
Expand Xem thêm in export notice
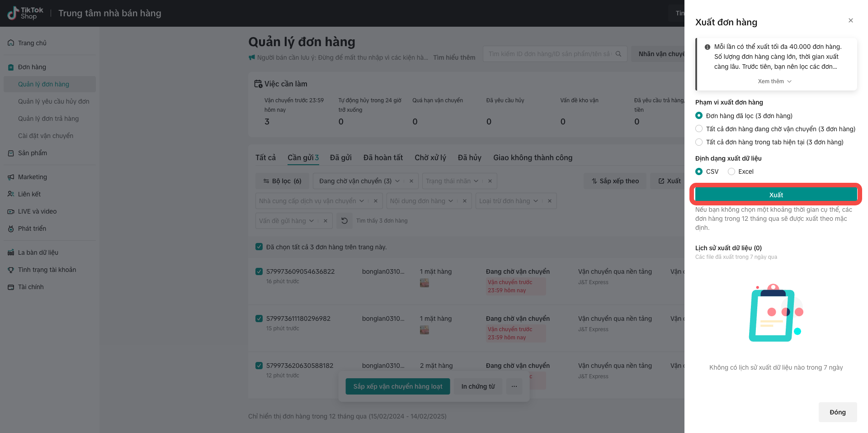(774, 81)
